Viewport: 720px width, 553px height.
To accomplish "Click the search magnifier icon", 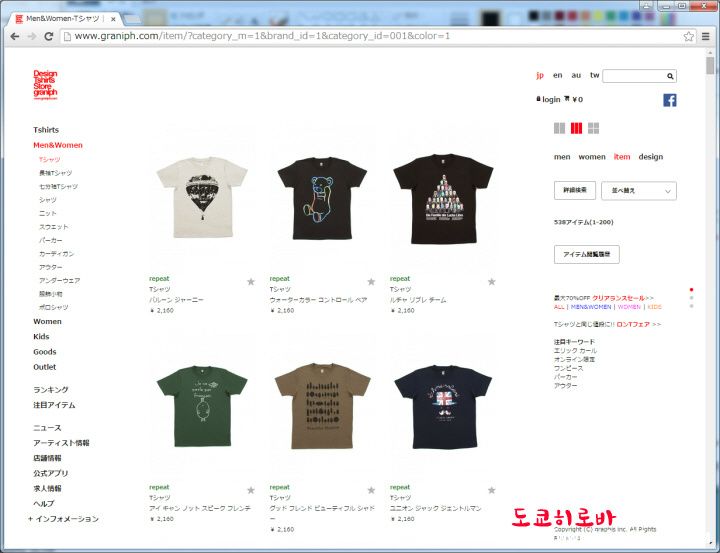I will [670, 76].
